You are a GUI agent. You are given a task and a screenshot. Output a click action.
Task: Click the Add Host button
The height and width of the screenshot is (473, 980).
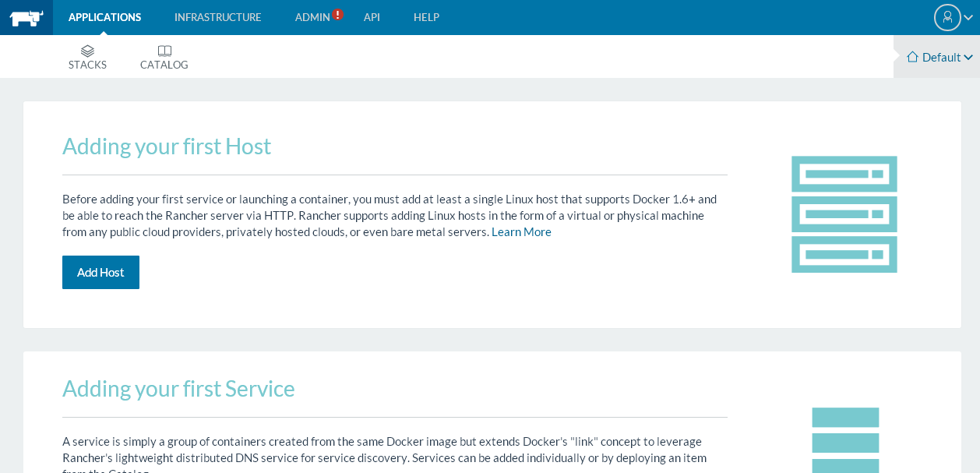(x=100, y=272)
